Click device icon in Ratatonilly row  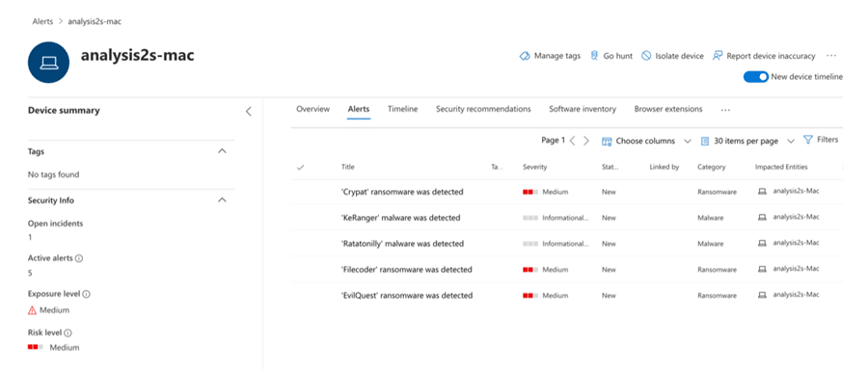[x=762, y=243]
